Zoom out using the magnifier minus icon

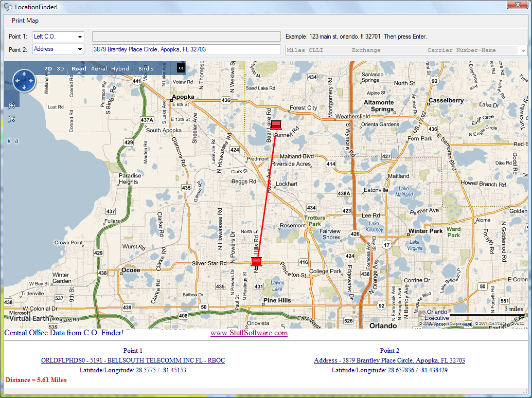[x=11, y=119]
